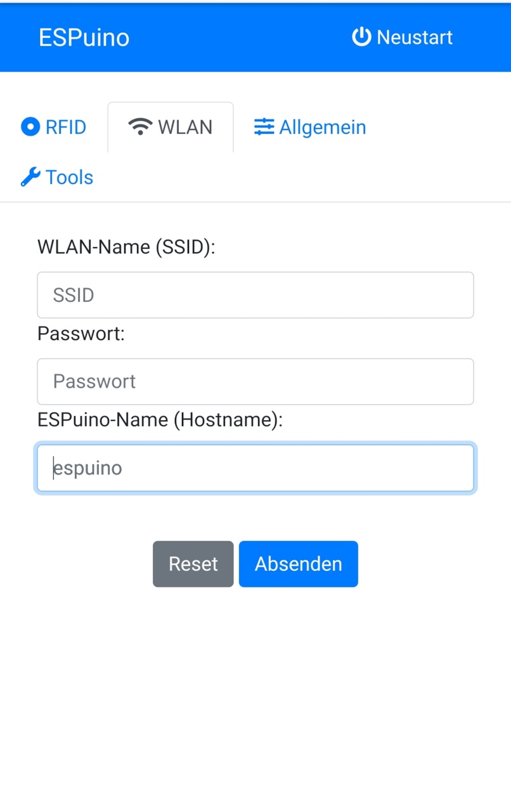Click the wrench icon beside Tools
511x812 pixels.
30,177
